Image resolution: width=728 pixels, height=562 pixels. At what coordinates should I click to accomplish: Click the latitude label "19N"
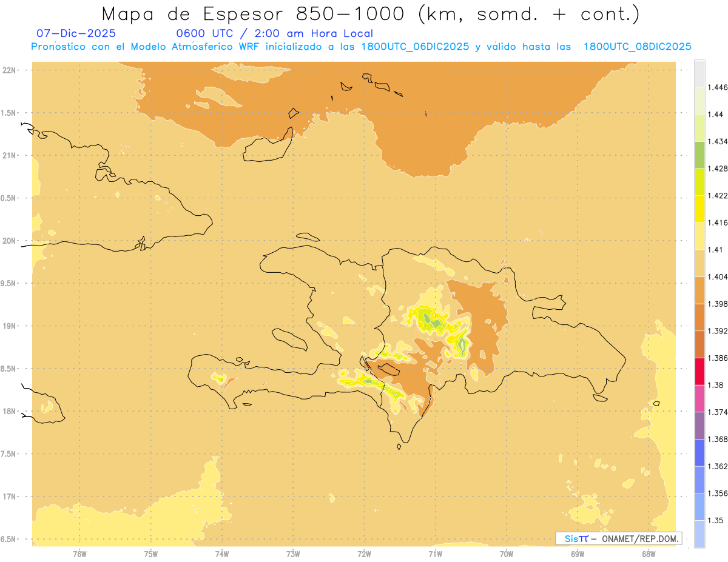pos(9,326)
